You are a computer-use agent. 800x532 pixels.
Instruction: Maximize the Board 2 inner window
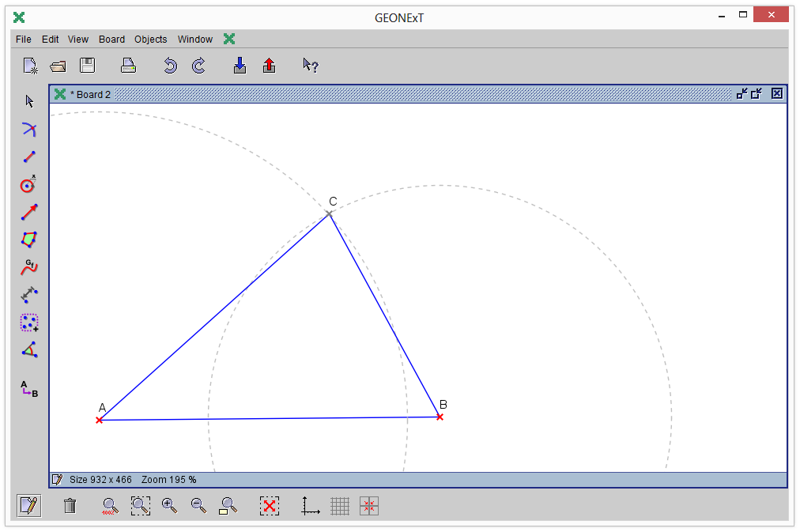(757, 93)
